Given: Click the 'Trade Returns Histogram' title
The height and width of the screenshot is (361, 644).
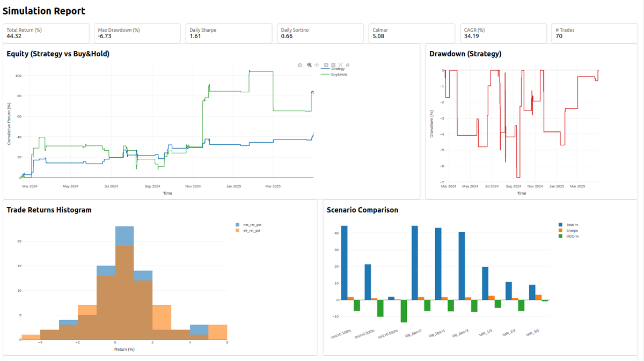Looking at the screenshot, I should click(49, 210).
